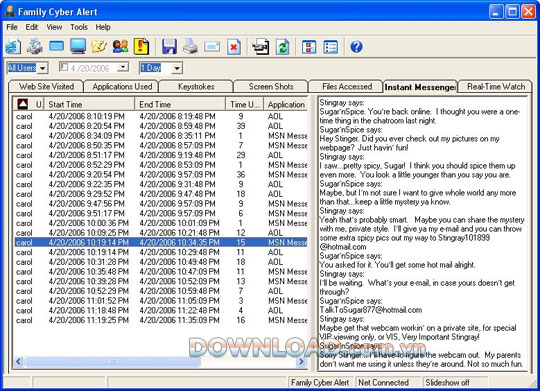This screenshot has height=391, width=540.
Task: Select the Instant Messenger tab
Action: tap(420, 87)
